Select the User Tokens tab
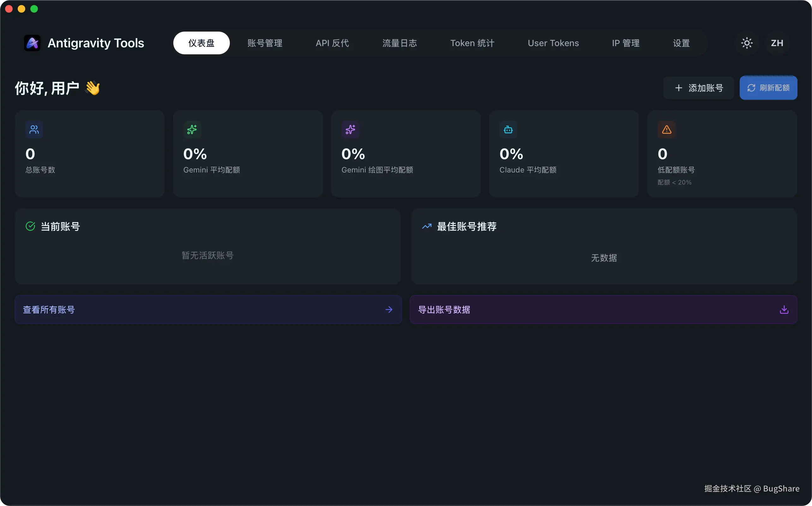The height and width of the screenshot is (506, 812). pos(553,43)
